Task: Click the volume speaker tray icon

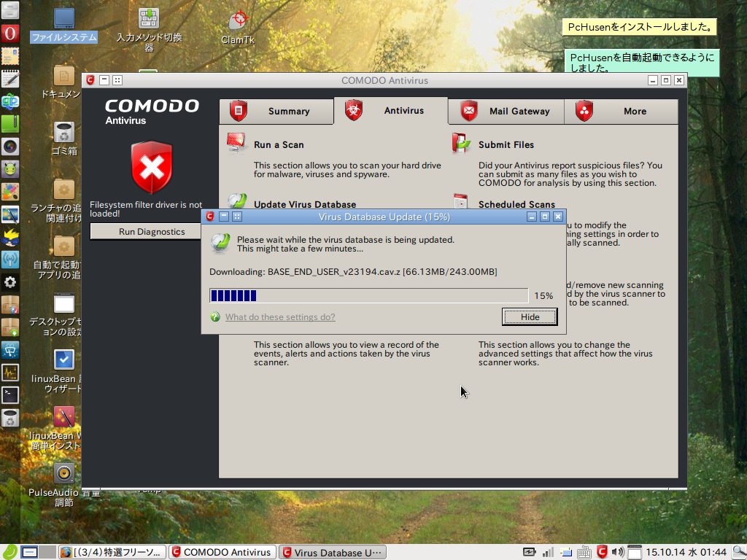Action: coord(617,553)
